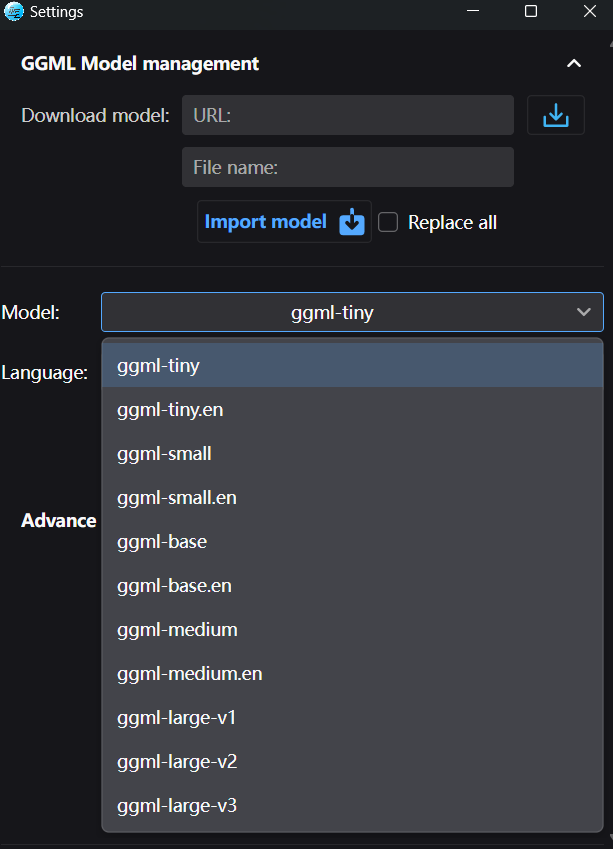Click the URL input field
Screen dimensions: 613x849
click(x=348, y=115)
